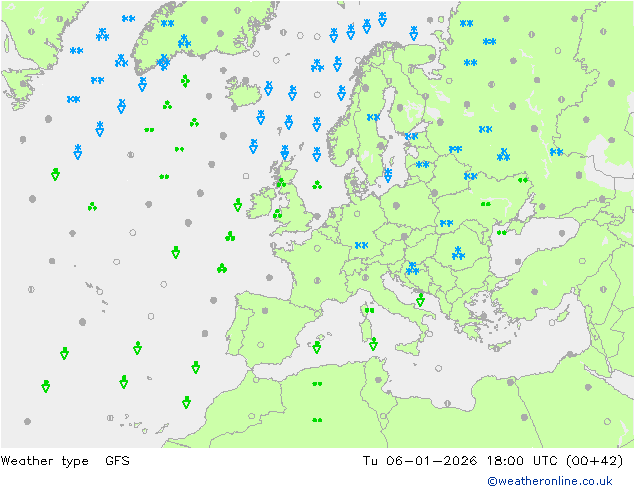Click the snow symbol over Germany
The width and height of the screenshot is (634, 490).
coord(361,245)
